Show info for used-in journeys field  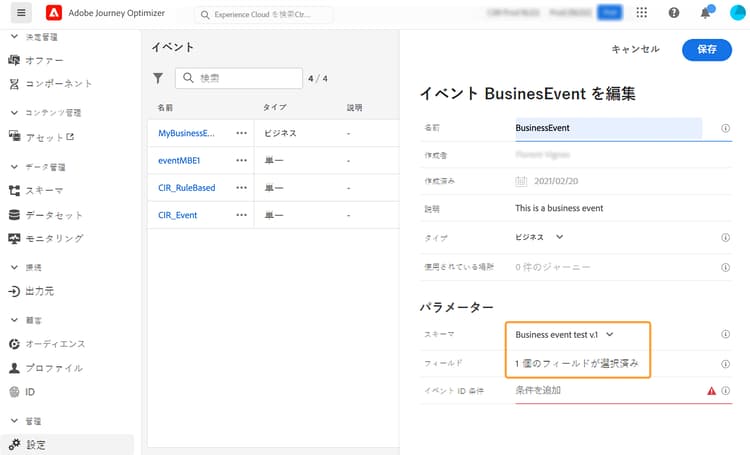pyautogui.click(x=725, y=267)
